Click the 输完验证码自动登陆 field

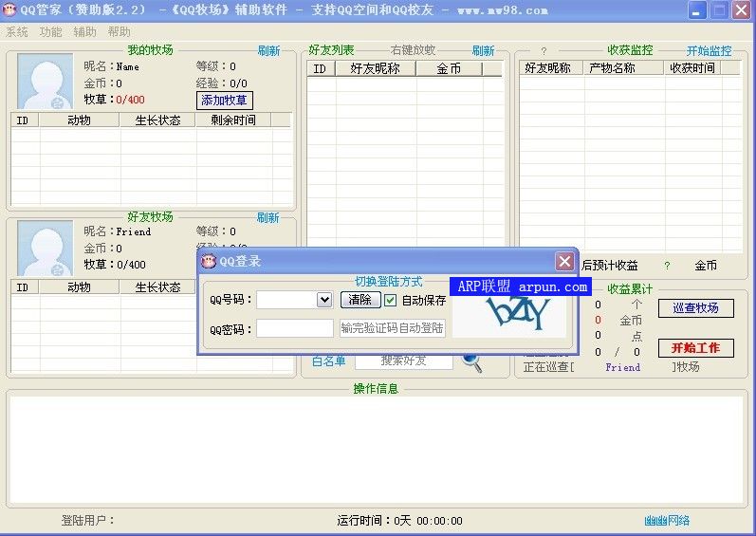click(x=392, y=328)
